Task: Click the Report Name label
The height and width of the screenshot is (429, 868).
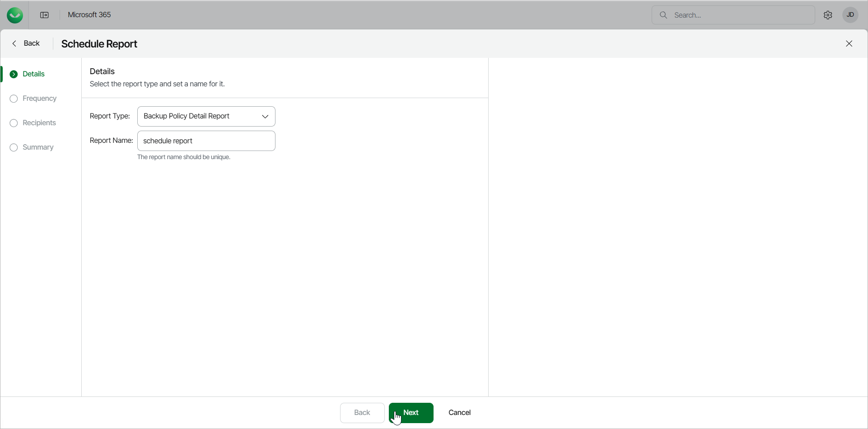Action: [x=111, y=141]
